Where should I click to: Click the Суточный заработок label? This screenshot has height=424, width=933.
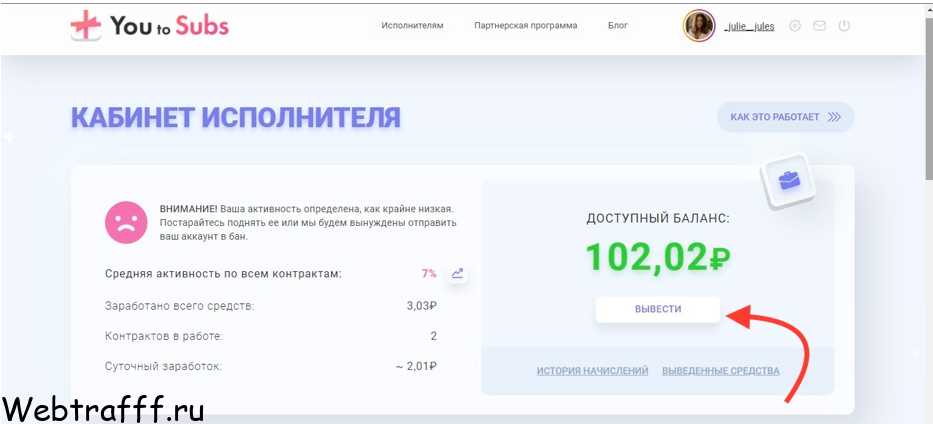[163, 366]
